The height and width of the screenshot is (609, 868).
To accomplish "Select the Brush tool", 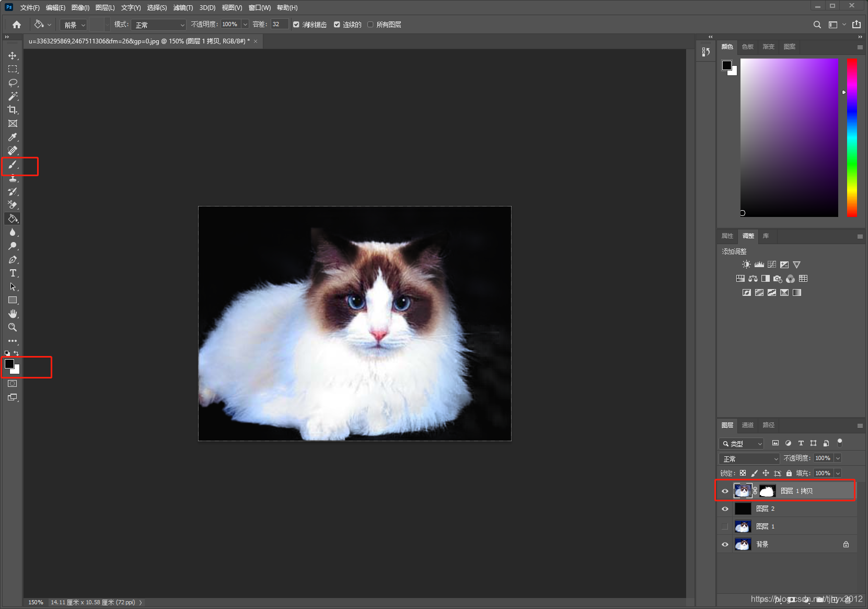I will coord(13,165).
